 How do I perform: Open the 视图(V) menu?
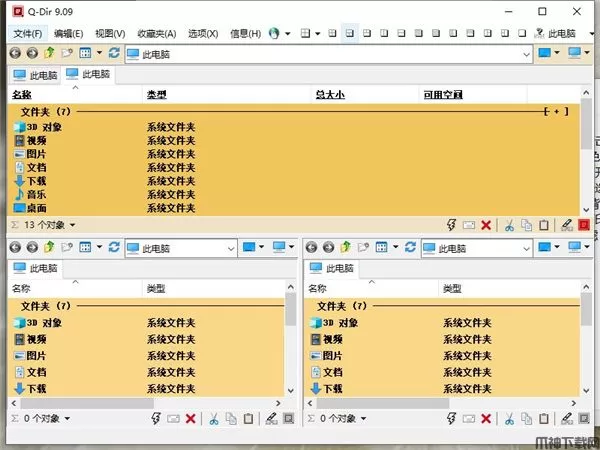(110, 34)
